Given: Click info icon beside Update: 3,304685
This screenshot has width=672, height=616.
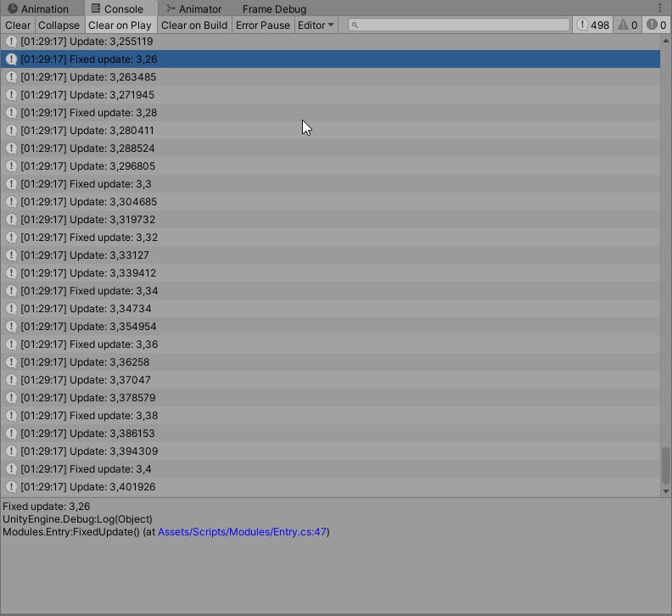Looking at the screenshot, I should tap(12, 201).
